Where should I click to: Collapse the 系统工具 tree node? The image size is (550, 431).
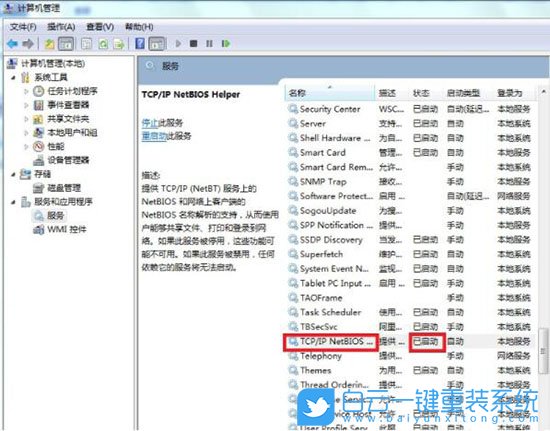pyautogui.click(x=13, y=77)
